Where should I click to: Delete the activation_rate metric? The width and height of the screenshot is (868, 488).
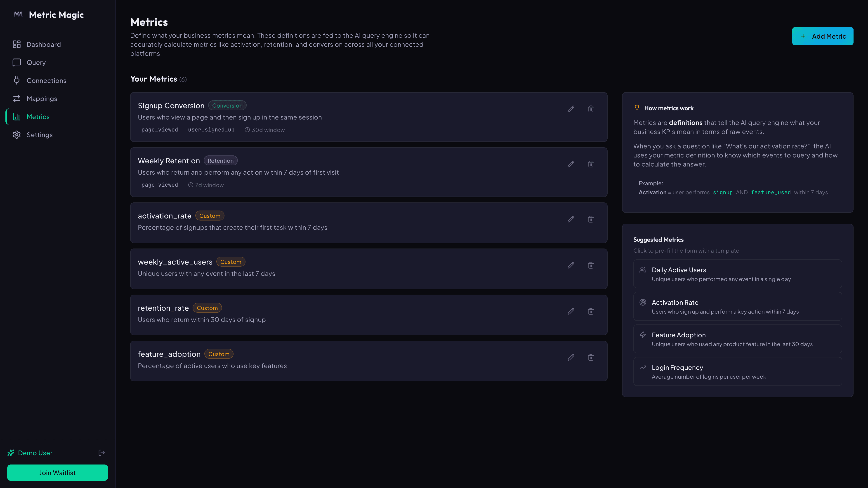tap(591, 219)
